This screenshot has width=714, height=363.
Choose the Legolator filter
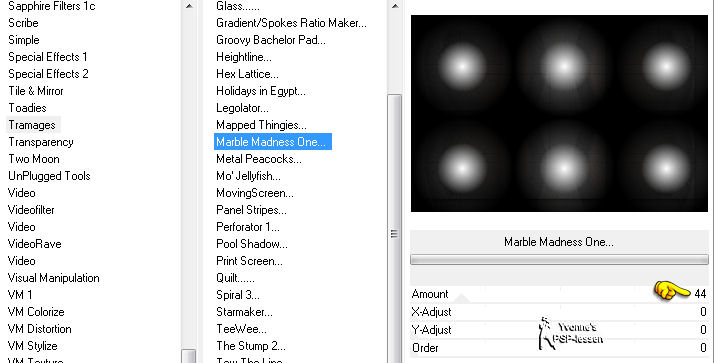coord(242,108)
